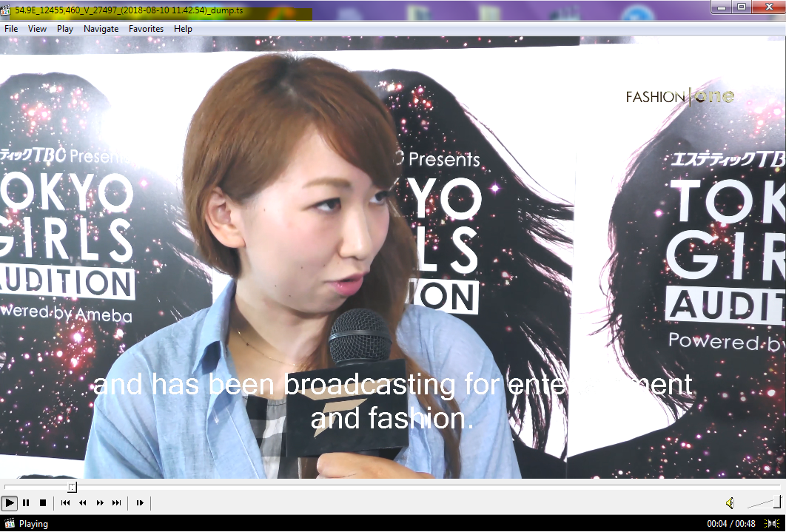
Task: Expand the Navigate menu
Action: (x=101, y=29)
